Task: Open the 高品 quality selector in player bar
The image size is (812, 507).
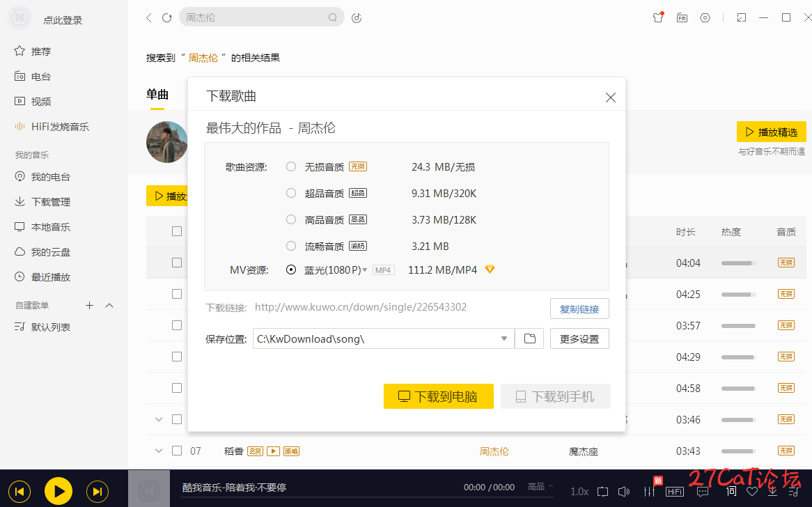Action: pyautogui.click(x=540, y=487)
